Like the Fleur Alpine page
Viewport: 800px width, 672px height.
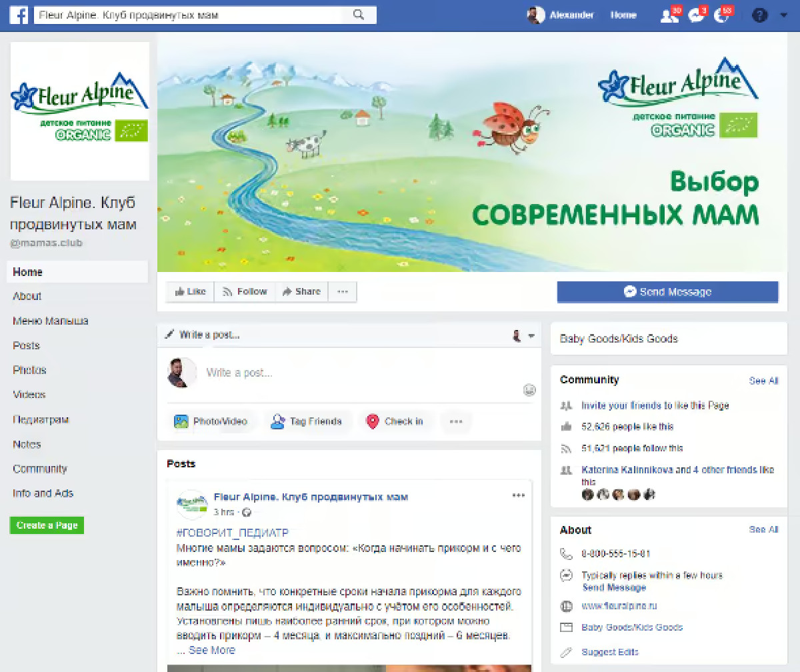pos(190,291)
